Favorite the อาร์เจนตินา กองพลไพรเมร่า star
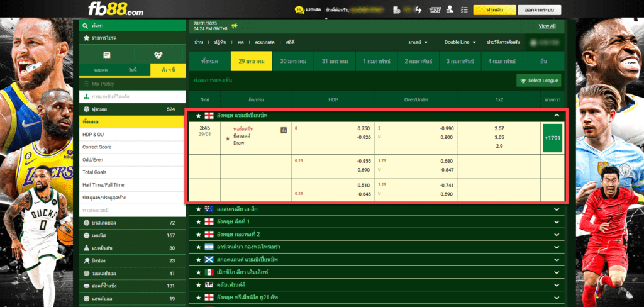Image resolution: width=644 pixels, height=307 pixels. 198,247
